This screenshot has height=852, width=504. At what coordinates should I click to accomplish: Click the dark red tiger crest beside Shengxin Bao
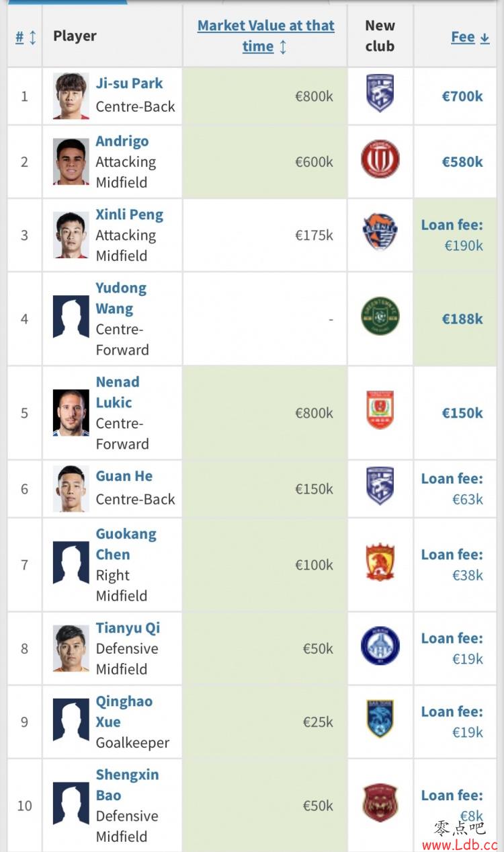[x=380, y=803]
